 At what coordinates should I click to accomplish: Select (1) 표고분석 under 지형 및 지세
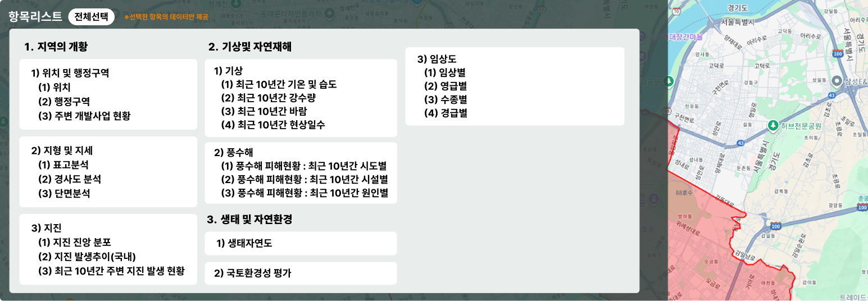click(63, 165)
